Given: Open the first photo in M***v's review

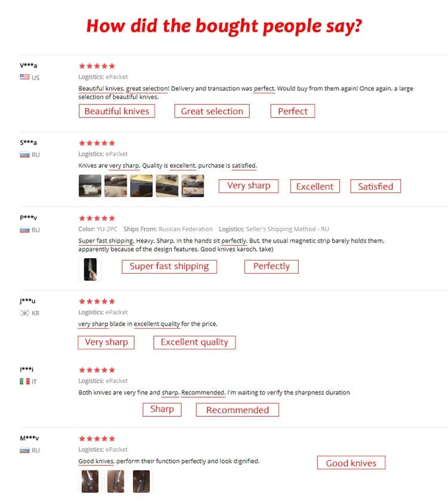Looking at the screenshot, I should point(90,482).
